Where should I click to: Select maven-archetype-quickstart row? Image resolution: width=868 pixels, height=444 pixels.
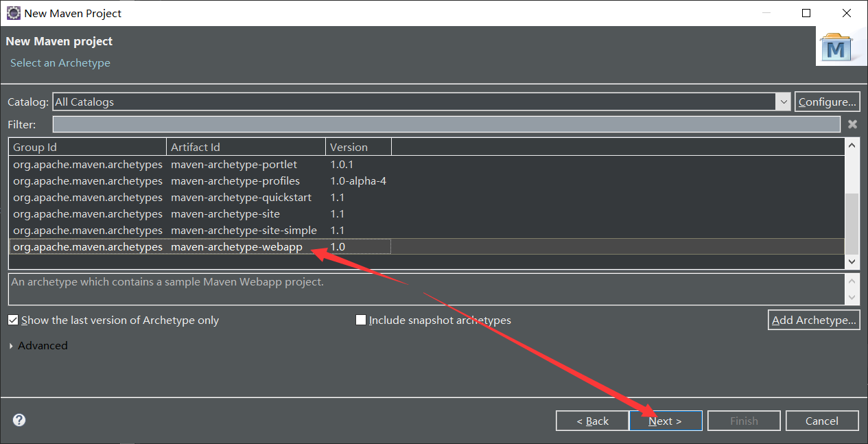427,198
